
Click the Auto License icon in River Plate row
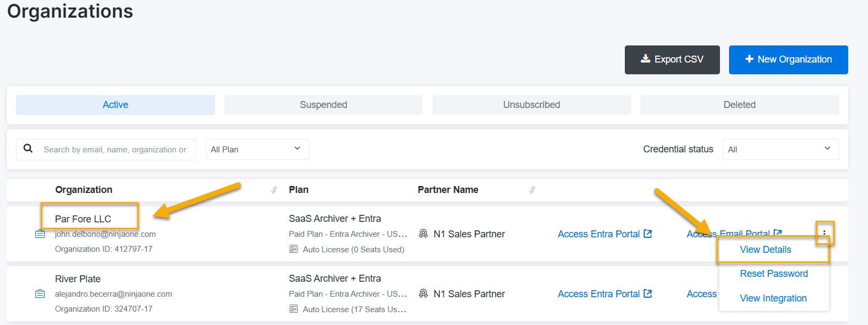point(293,309)
